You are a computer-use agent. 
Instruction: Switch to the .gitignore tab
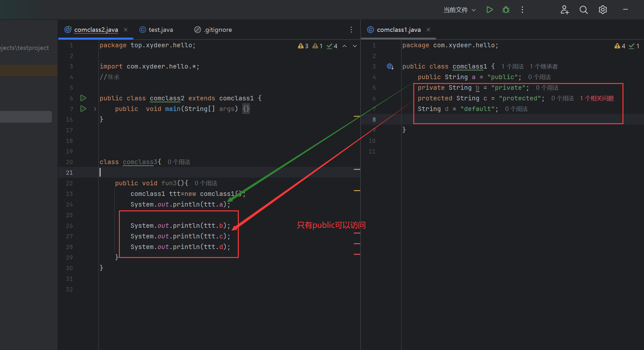pos(218,30)
